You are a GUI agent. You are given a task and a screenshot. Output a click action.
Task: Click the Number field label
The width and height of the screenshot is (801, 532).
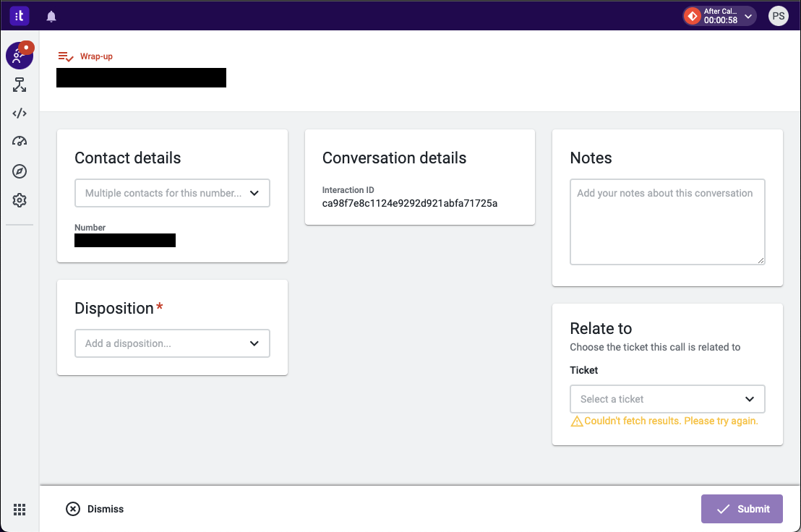click(90, 228)
